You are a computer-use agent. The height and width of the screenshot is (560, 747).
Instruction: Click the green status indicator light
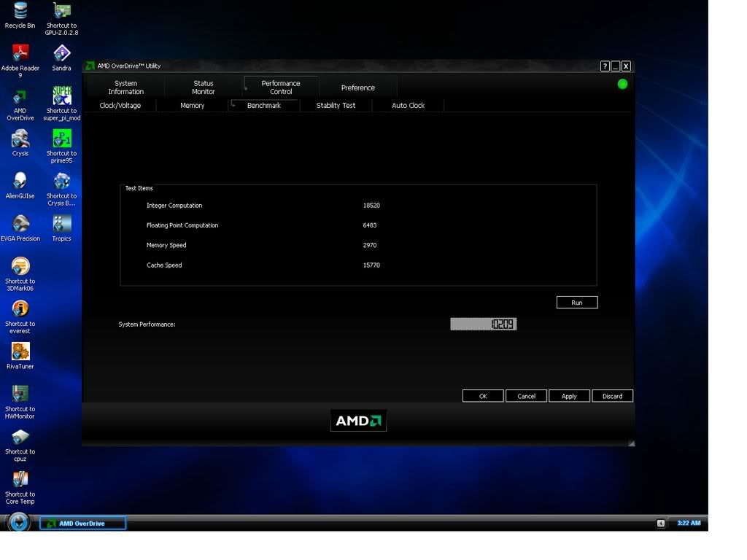[x=622, y=85]
